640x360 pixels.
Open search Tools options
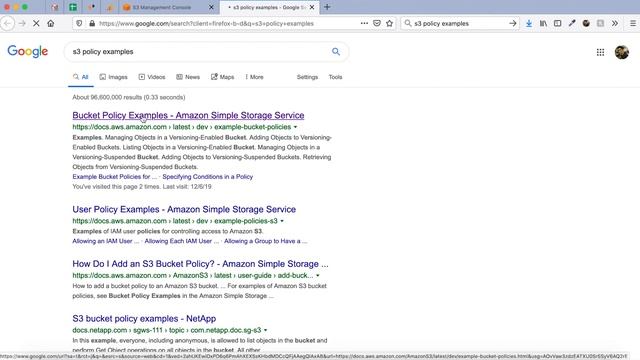tap(335, 77)
